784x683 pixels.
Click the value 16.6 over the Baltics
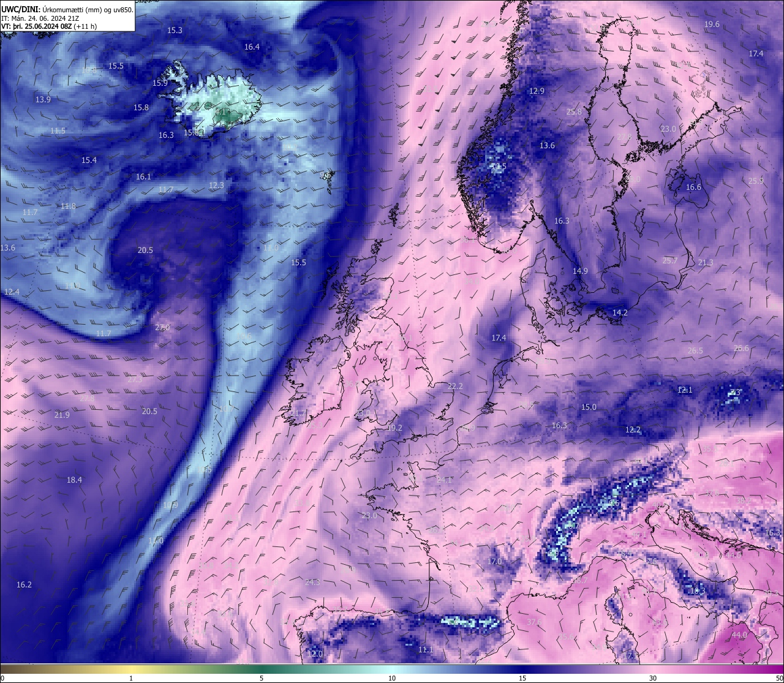(693, 187)
